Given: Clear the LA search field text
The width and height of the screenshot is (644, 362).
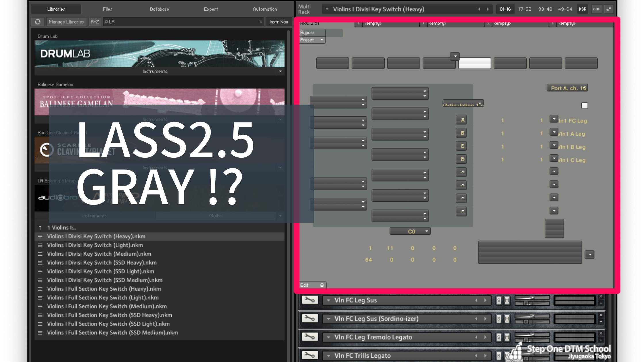Looking at the screenshot, I should click(261, 22).
